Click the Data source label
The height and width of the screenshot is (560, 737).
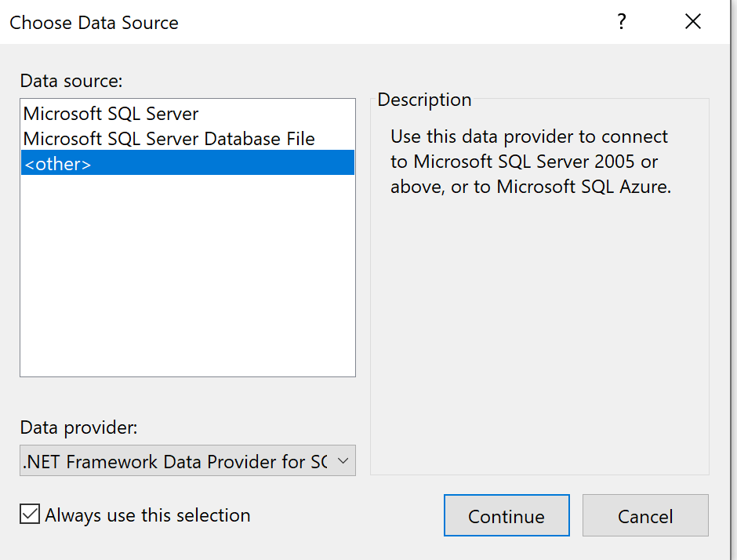click(x=71, y=81)
